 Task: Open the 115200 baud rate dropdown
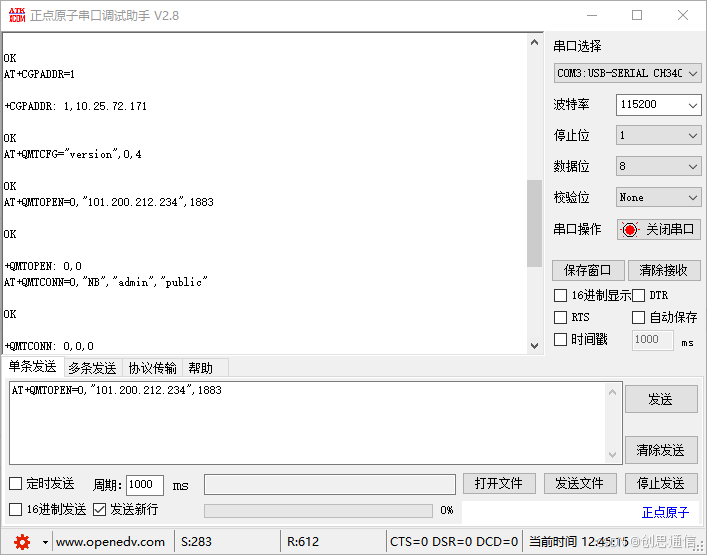tap(658, 105)
